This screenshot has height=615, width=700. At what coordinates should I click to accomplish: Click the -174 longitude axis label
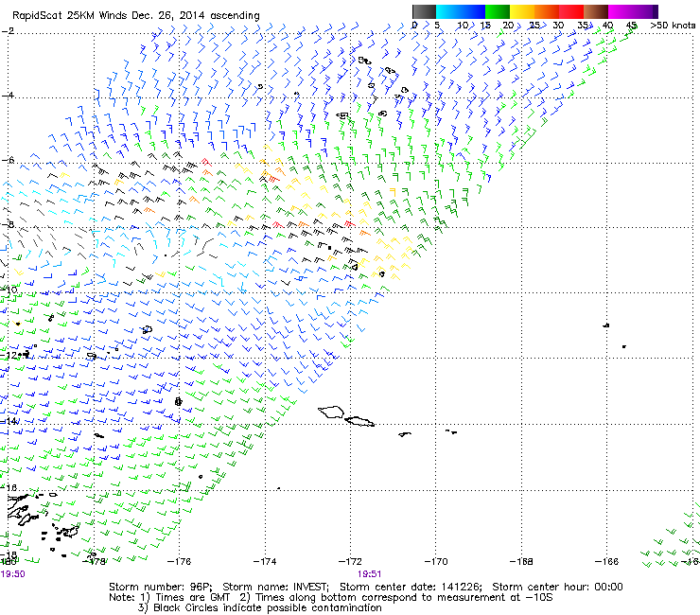pos(265,561)
